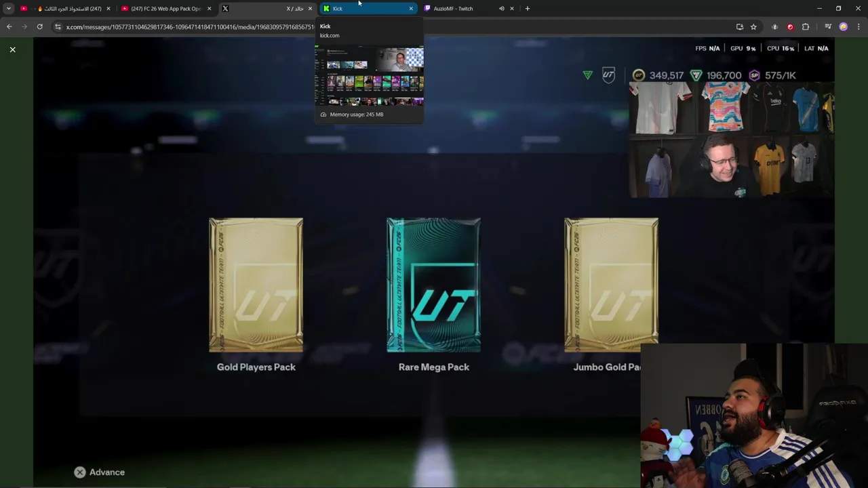Switch to the Arabic YouTube tab
Viewport: 868px width, 488px height.
[66, 9]
